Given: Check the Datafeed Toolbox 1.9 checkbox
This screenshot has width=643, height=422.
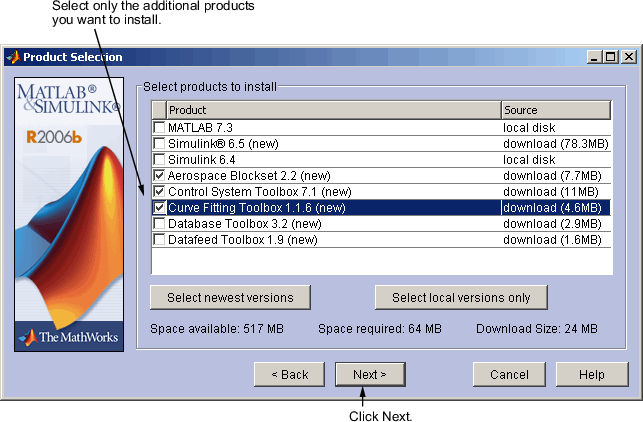Looking at the screenshot, I should [x=159, y=240].
